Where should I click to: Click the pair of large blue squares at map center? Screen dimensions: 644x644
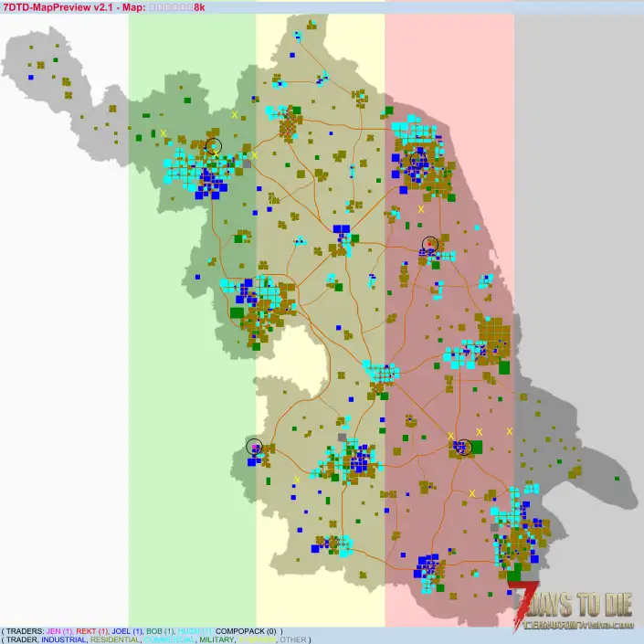(342, 228)
